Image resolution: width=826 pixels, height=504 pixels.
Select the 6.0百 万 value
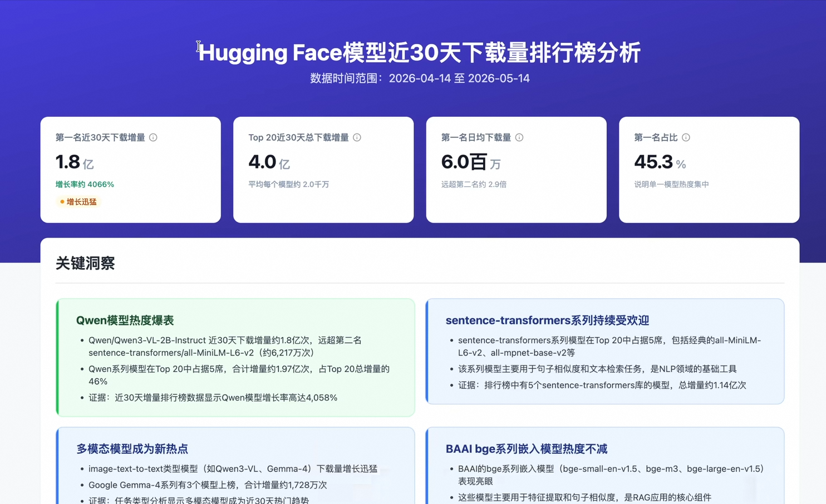click(471, 162)
